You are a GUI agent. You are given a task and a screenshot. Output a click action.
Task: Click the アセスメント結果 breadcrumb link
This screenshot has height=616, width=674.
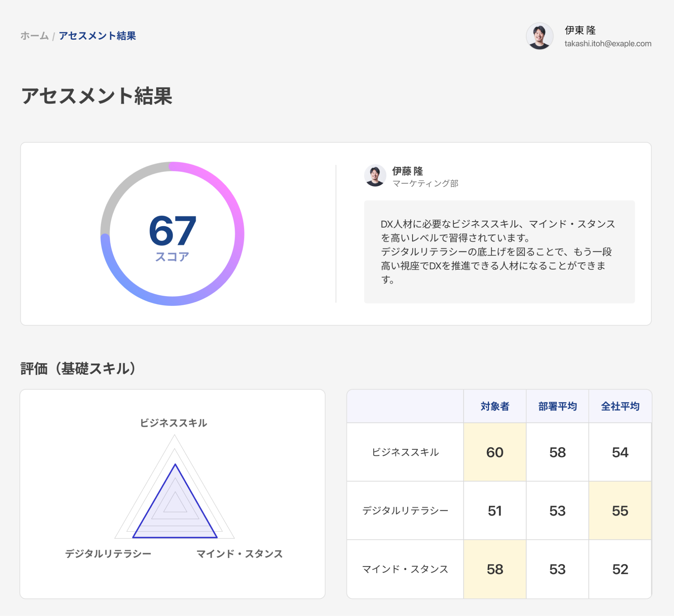point(97,36)
